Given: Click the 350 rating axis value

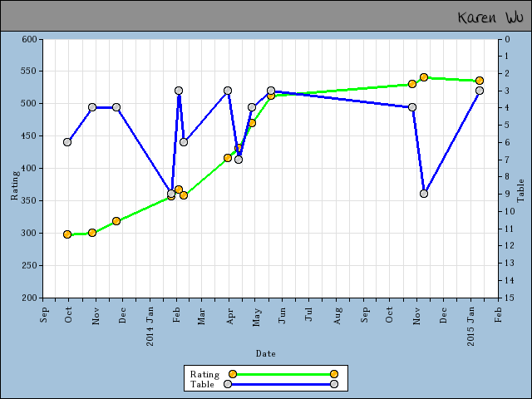Looking at the screenshot, I should (x=30, y=201).
